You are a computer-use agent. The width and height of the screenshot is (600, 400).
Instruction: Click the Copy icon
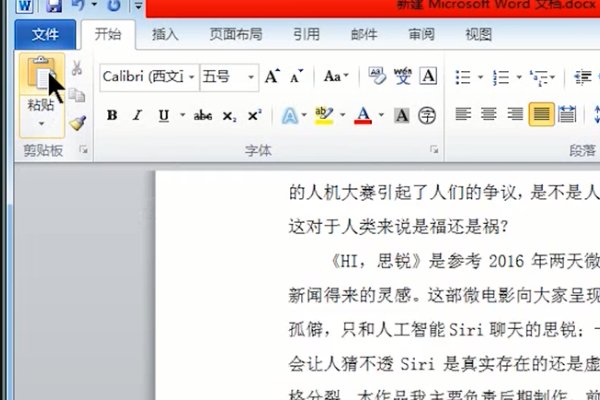coord(77,95)
